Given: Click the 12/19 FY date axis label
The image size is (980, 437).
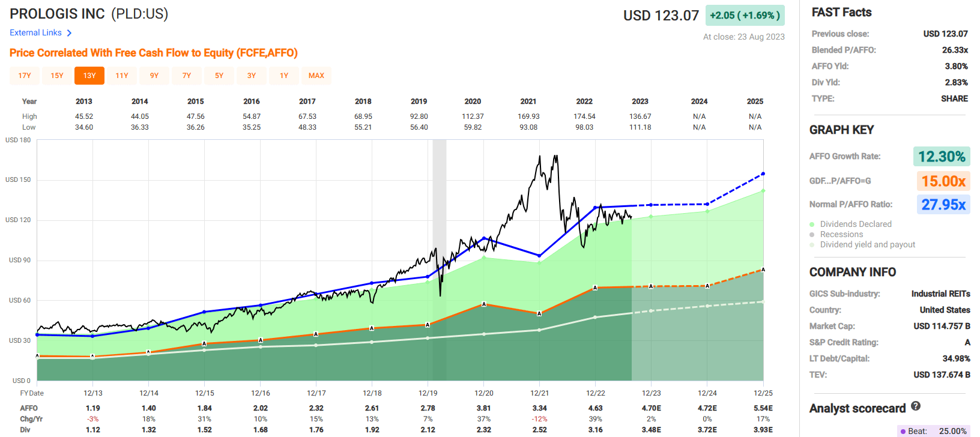Looking at the screenshot, I should 428,393.
